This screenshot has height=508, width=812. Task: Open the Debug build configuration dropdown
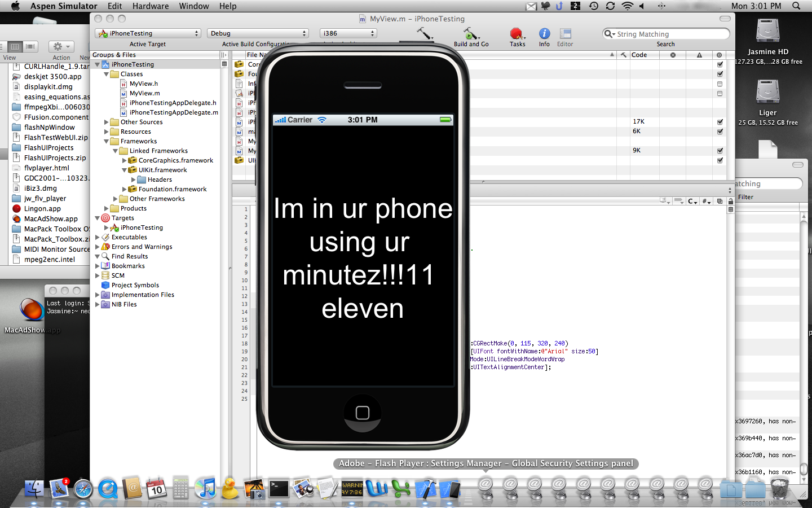coord(258,33)
